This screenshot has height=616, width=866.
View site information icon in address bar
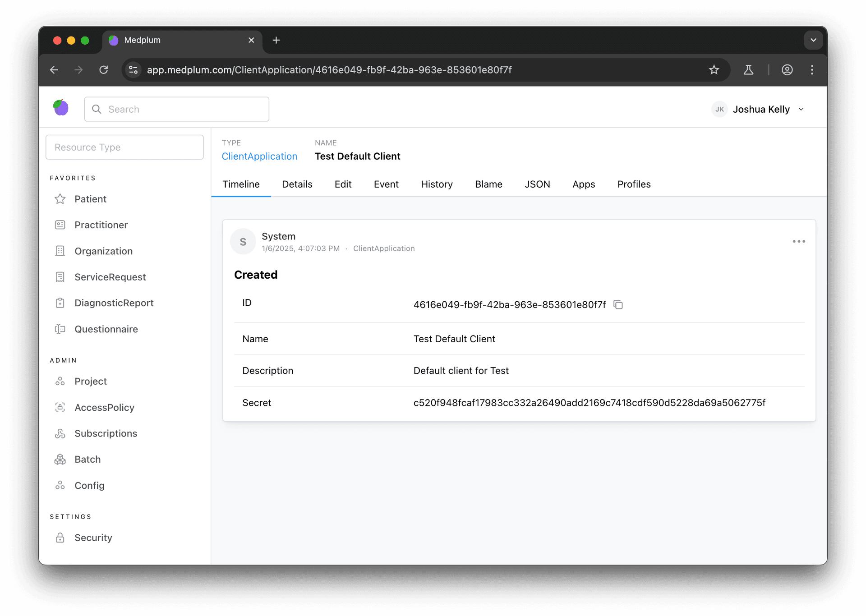[134, 70]
